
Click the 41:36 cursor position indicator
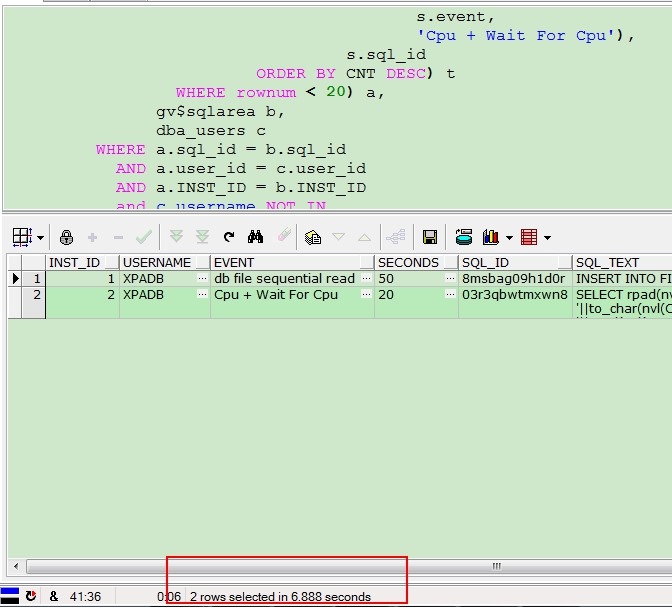tap(85, 597)
